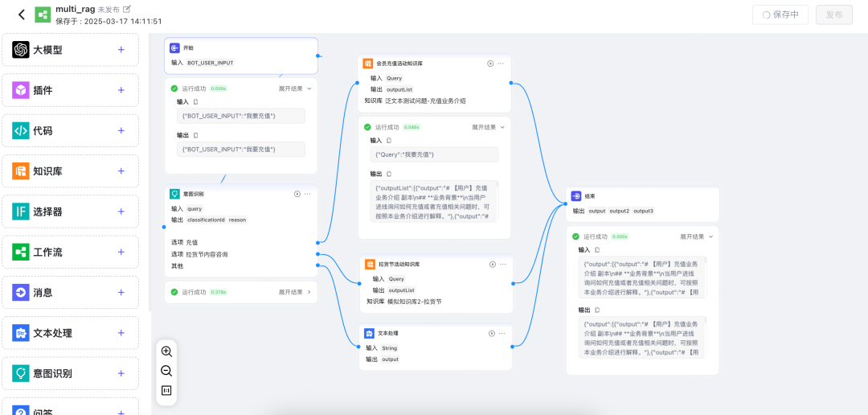Reset canvas to 1:1 scale
The height and width of the screenshot is (415, 868).
(166, 390)
